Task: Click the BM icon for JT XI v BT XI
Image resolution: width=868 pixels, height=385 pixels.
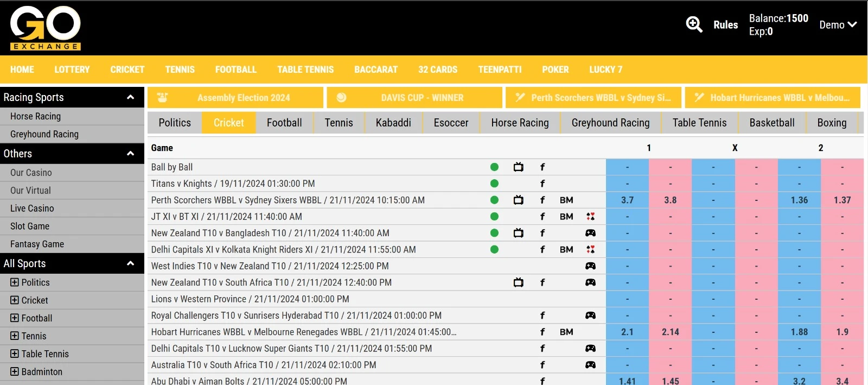Action: pyautogui.click(x=566, y=217)
